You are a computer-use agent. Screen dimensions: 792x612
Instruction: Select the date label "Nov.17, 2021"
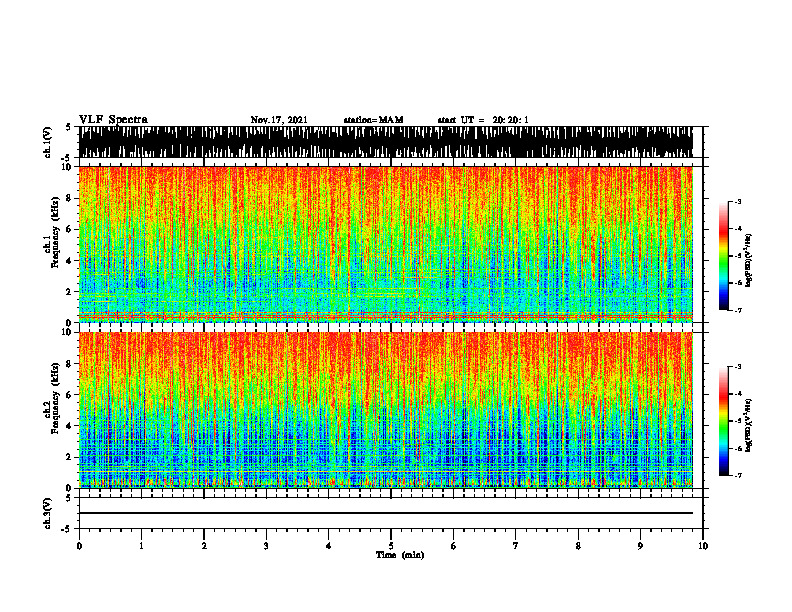click(x=279, y=120)
